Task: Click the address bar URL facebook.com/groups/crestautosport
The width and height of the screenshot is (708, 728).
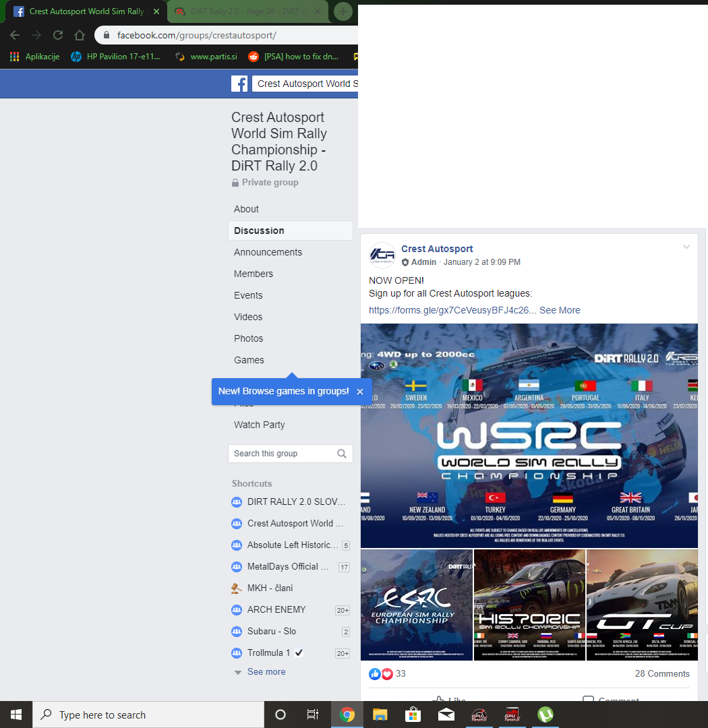Action: [x=196, y=35]
